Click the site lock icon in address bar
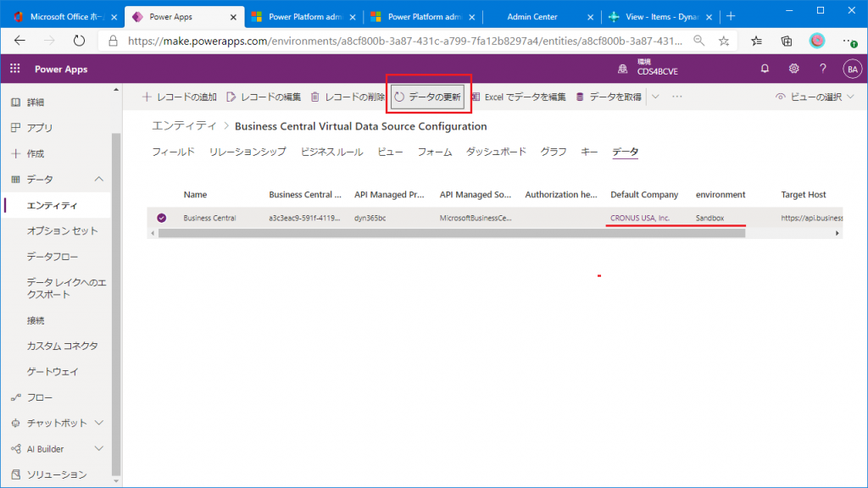Screen dimensions: 868x488 (x=113, y=41)
